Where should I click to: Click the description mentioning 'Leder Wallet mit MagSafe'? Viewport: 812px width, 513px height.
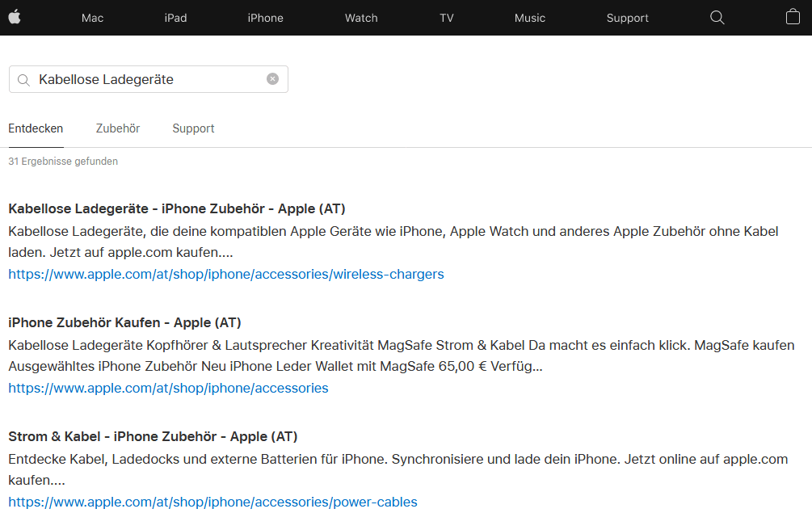pos(402,355)
